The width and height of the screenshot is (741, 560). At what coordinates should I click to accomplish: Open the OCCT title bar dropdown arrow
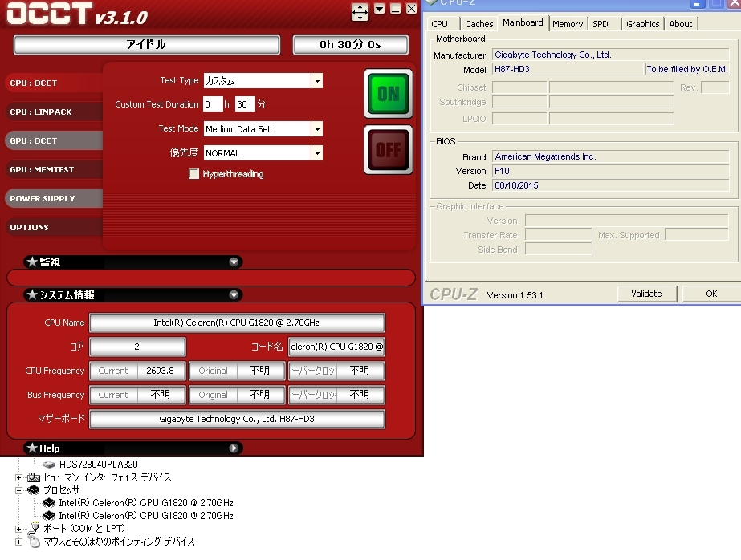click(x=380, y=9)
